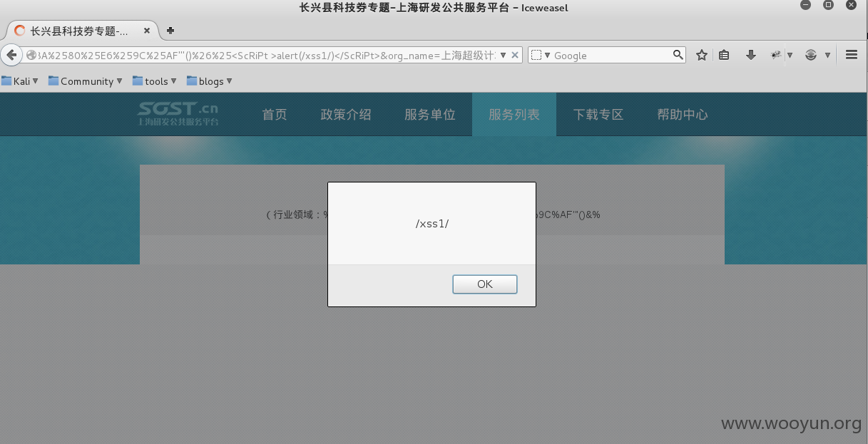Open the search engine selector dropdown
The image size is (868, 444).
542,55
